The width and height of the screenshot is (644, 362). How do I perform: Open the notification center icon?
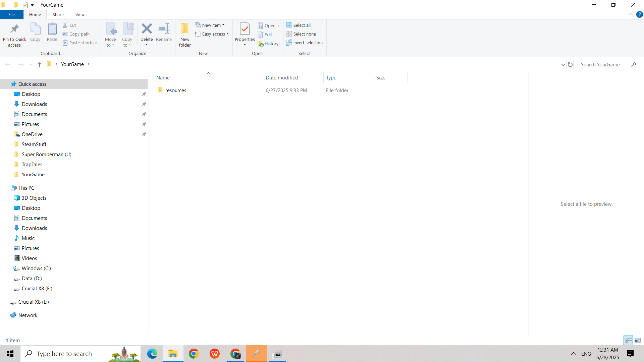630,354
